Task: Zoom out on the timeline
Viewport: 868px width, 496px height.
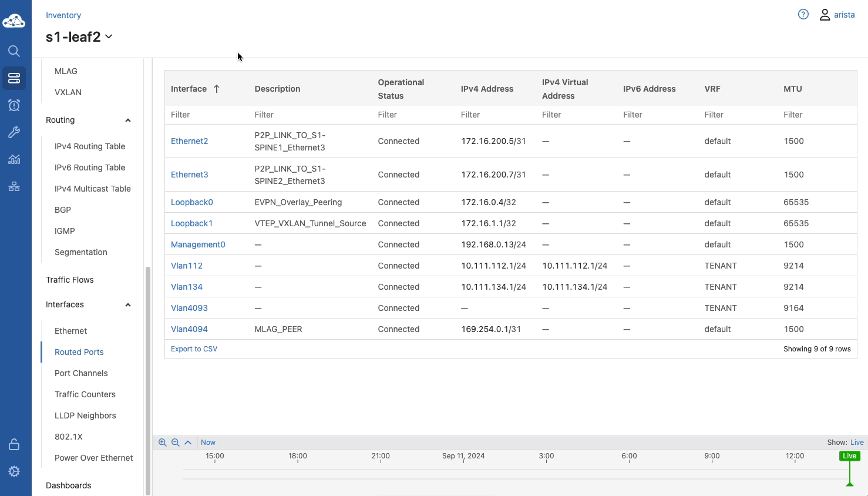Action: coord(175,443)
